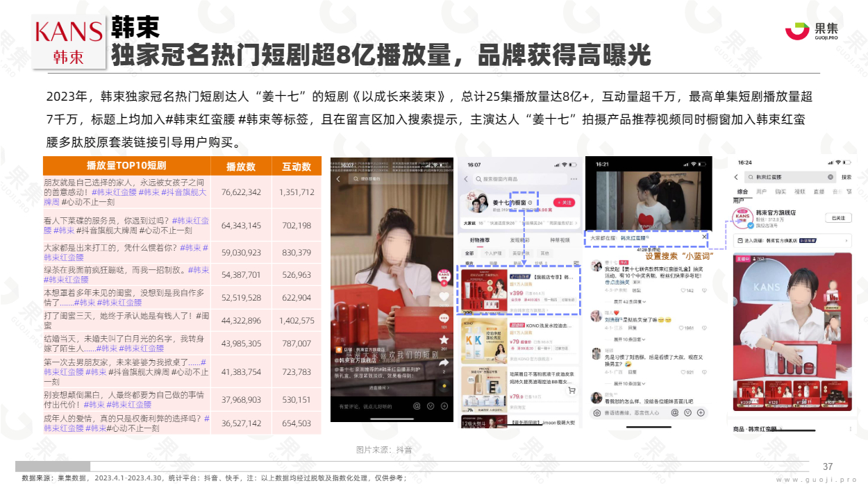Click the page number 37
The width and height of the screenshot is (868, 488).
(x=828, y=466)
